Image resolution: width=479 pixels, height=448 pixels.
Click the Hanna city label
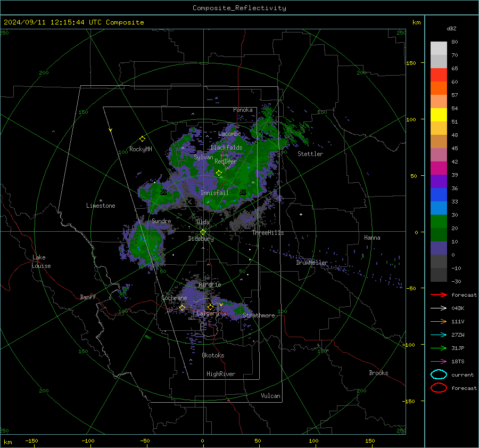(372, 238)
